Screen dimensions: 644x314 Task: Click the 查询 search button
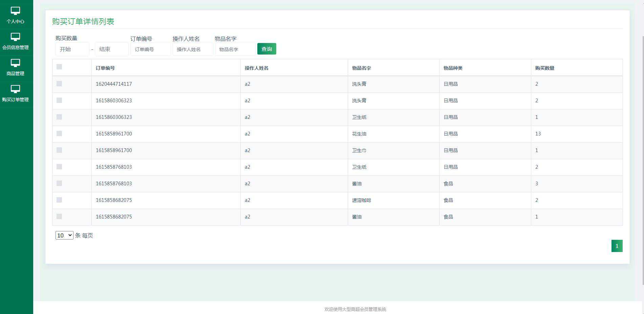point(267,49)
